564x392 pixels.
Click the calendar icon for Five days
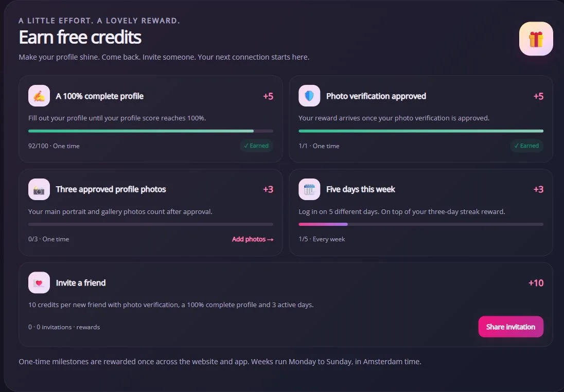point(309,189)
